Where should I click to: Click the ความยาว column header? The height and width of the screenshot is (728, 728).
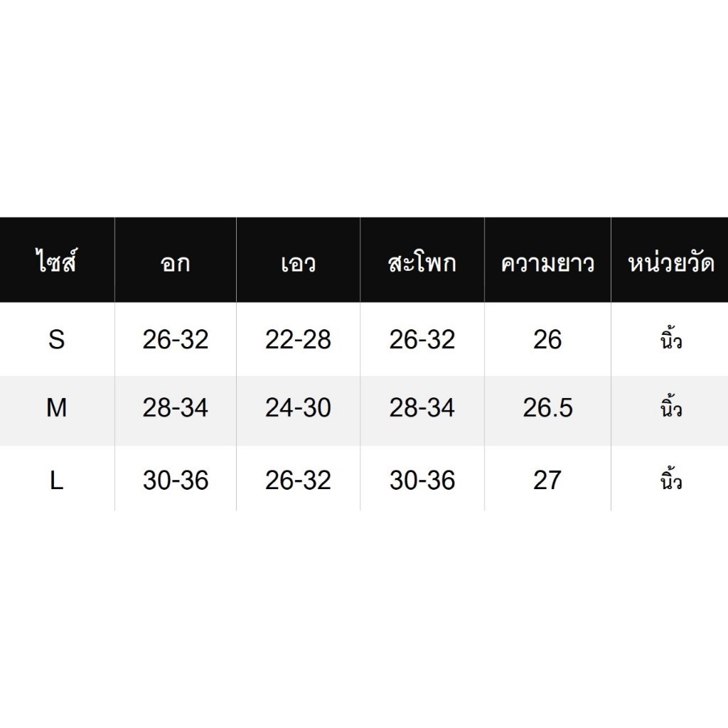pyautogui.click(x=547, y=264)
